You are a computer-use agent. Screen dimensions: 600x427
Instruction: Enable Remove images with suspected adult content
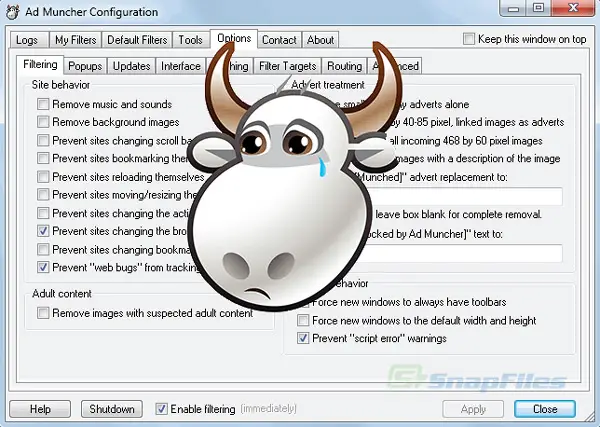tap(43, 313)
